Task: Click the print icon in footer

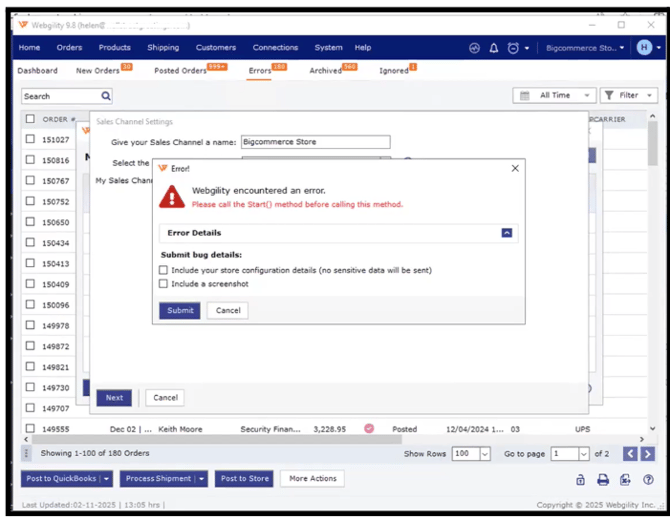Action: pyautogui.click(x=603, y=480)
